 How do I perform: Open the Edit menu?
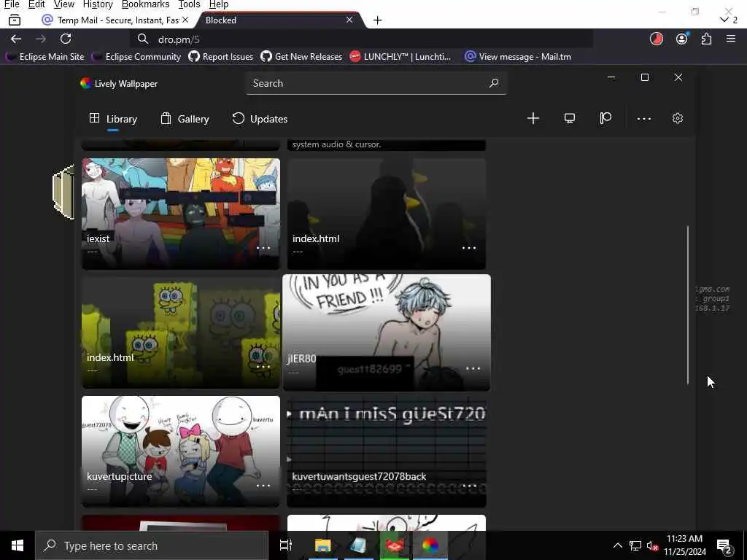click(x=36, y=4)
